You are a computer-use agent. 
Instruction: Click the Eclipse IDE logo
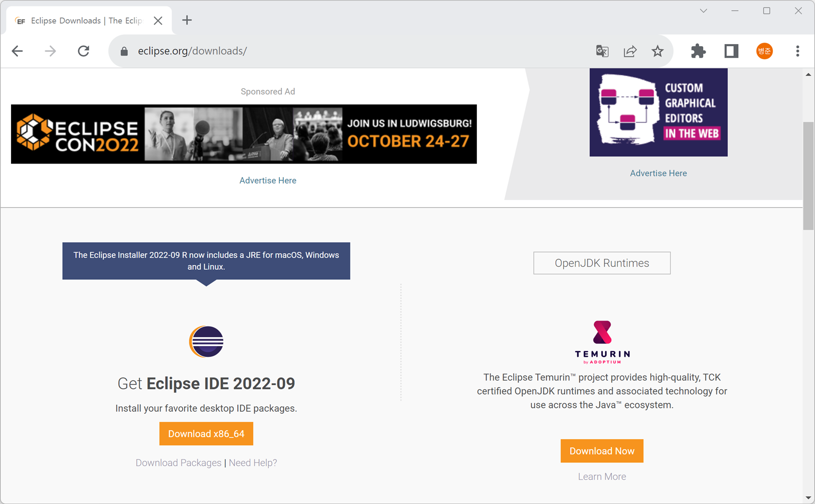(206, 342)
